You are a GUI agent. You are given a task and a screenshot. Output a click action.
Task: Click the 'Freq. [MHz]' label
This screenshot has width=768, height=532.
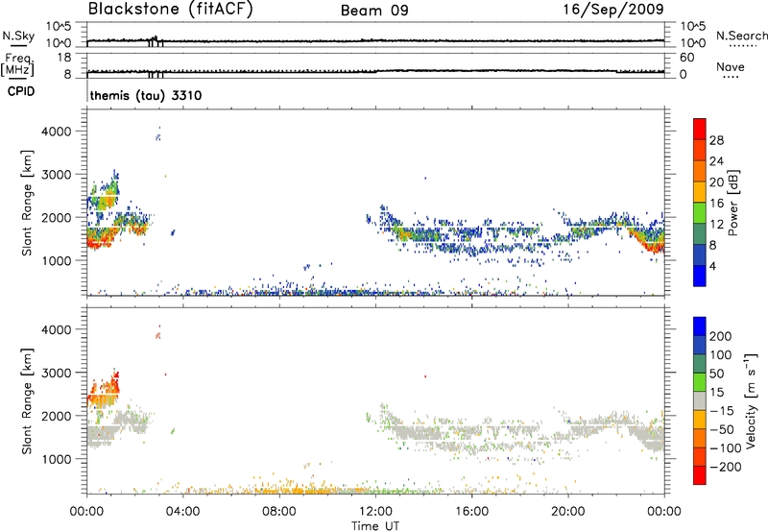[17, 64]
